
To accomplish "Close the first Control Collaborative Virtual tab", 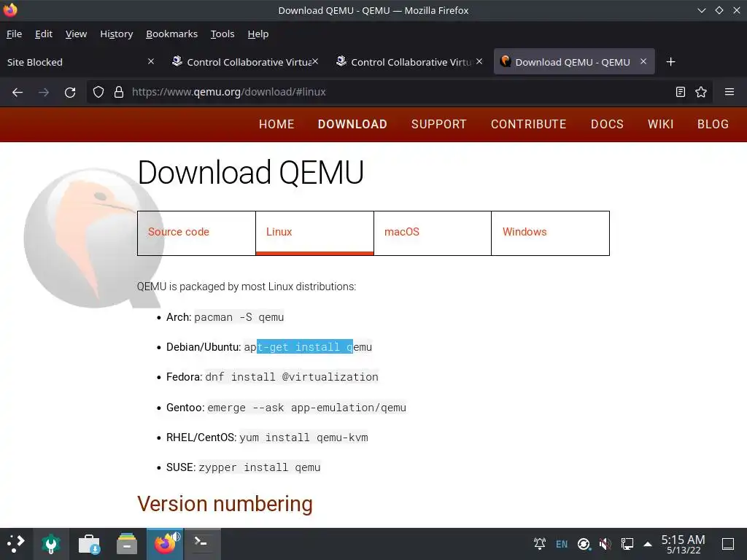I will 315,61.
